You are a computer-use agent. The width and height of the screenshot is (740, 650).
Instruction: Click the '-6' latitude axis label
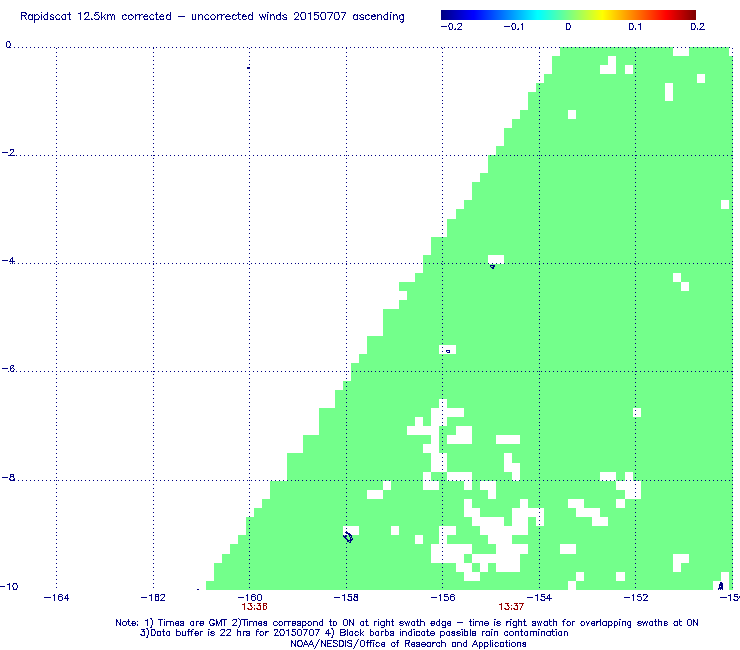8,369
